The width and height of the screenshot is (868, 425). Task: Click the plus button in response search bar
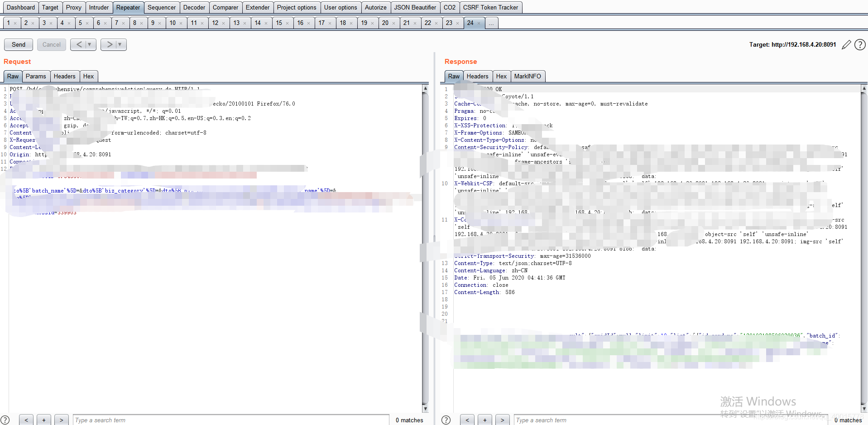[485, 420]
